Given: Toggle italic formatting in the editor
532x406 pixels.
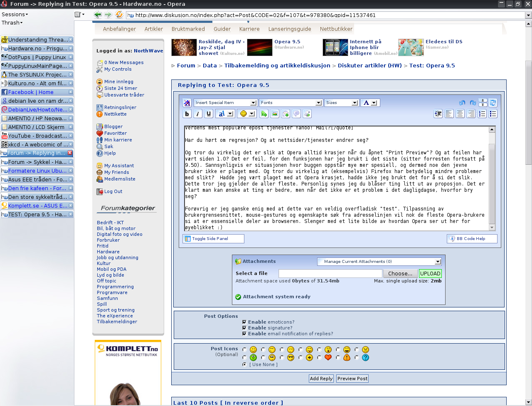Looking at the screenshot, I should (x=198, y=114).
